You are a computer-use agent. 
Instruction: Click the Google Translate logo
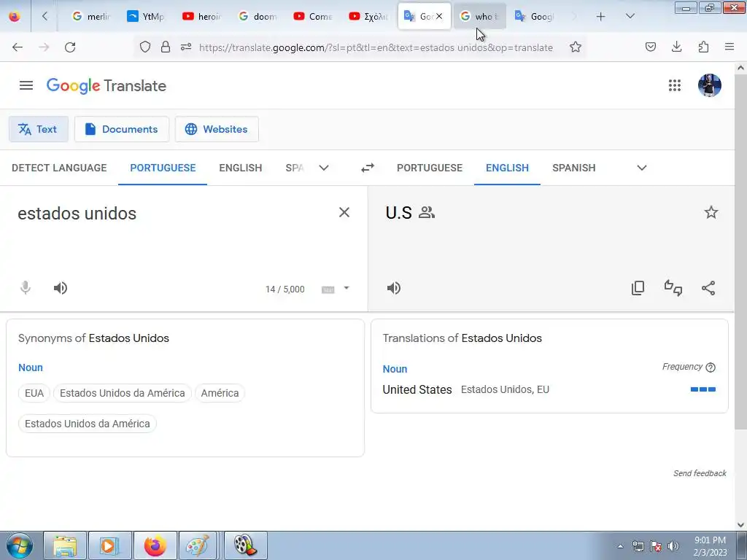(x=107, y=86)
